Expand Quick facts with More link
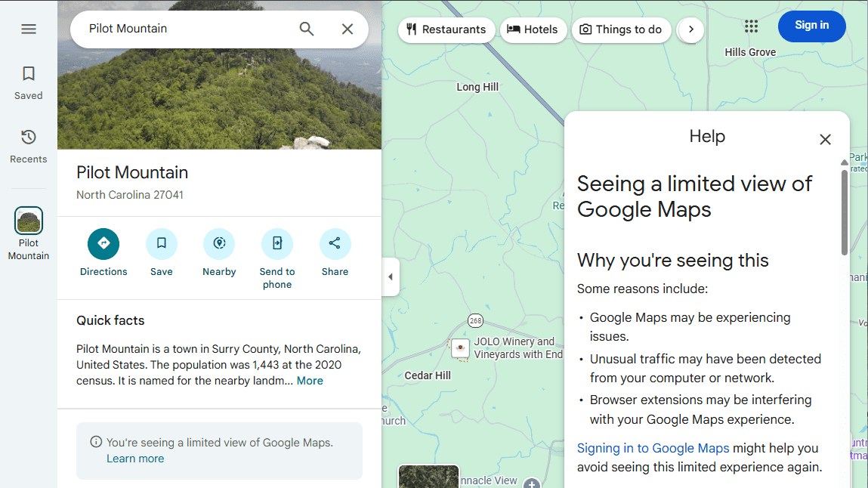 [310, 381]
